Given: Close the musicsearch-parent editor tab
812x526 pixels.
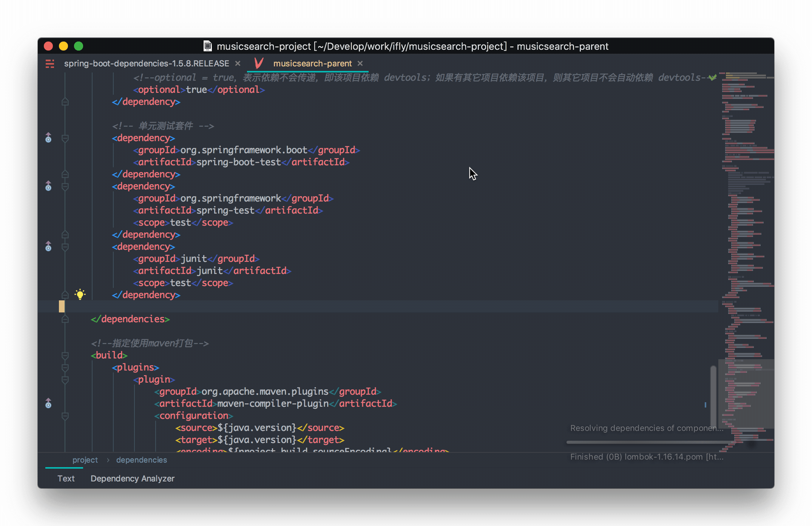Looking at the screenshot, I should [360, 63].
